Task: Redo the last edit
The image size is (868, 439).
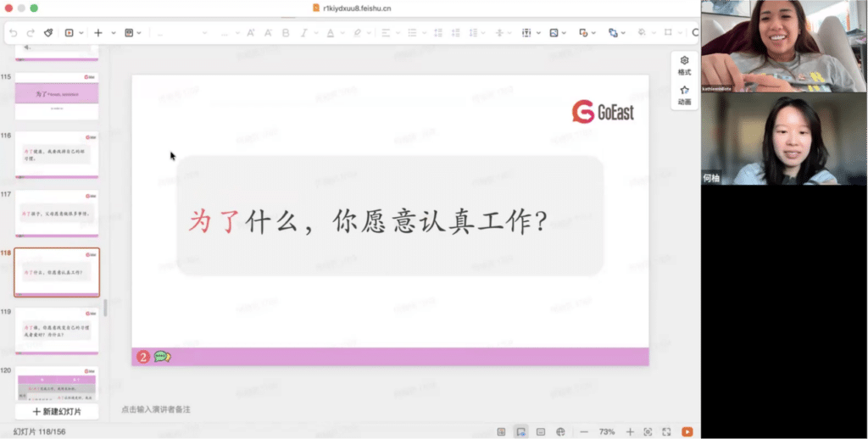Action: point(31,33)
